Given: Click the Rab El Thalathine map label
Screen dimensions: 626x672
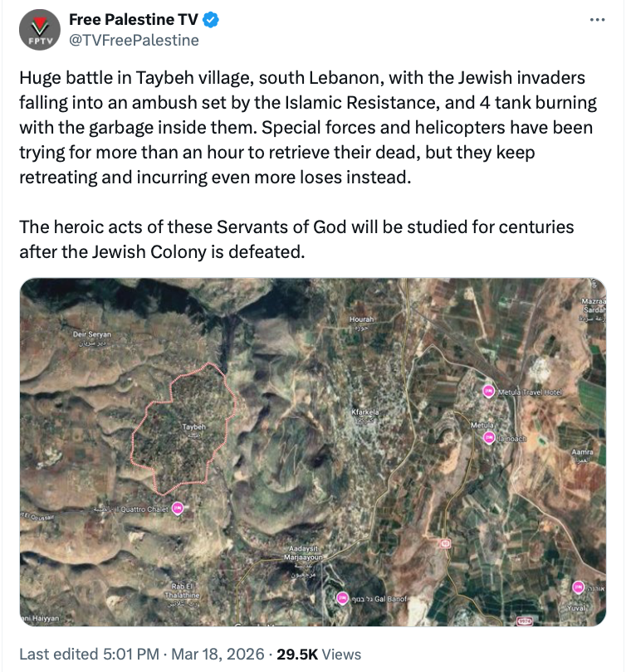Looking at the screenshot, I should coord(183,591).
